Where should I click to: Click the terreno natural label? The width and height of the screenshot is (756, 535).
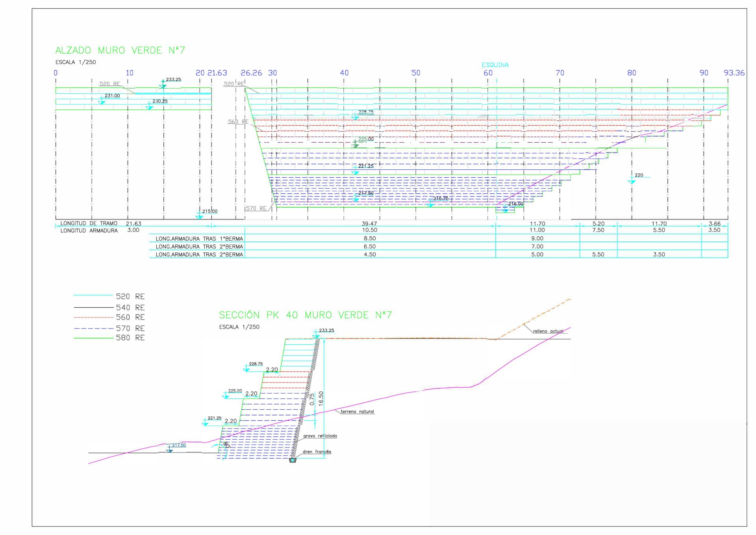tap(357, 411)
